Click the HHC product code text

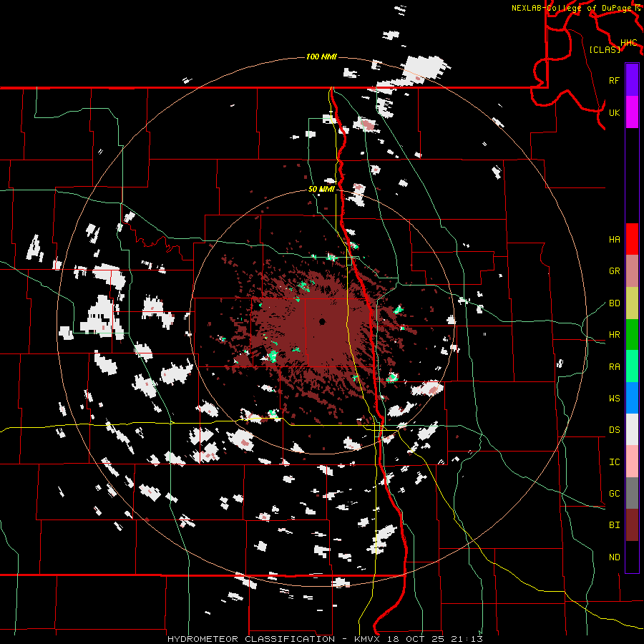coord(628,42)
